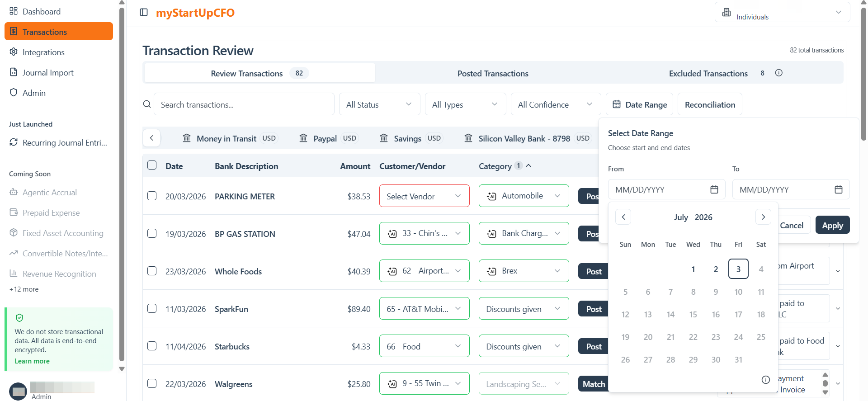Screen dimensions: 868x401
Task: Open the To date calendar icon
Action: [x=839, y=189]
